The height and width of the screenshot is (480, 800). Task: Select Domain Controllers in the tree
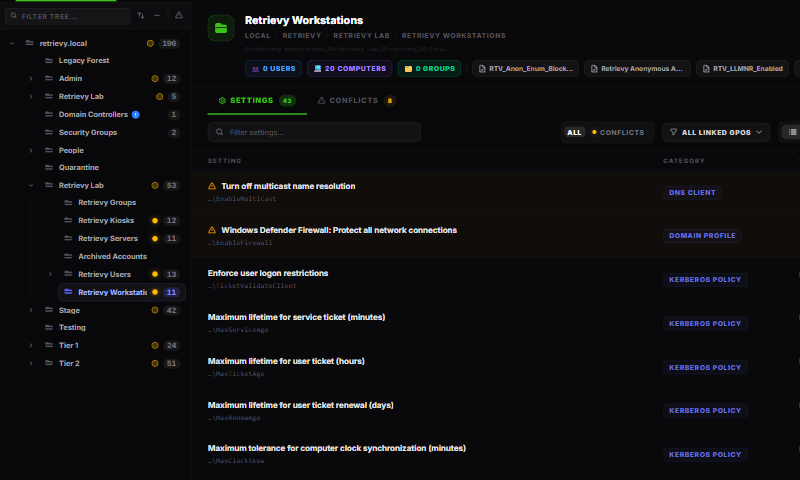[x=93, y=114]
